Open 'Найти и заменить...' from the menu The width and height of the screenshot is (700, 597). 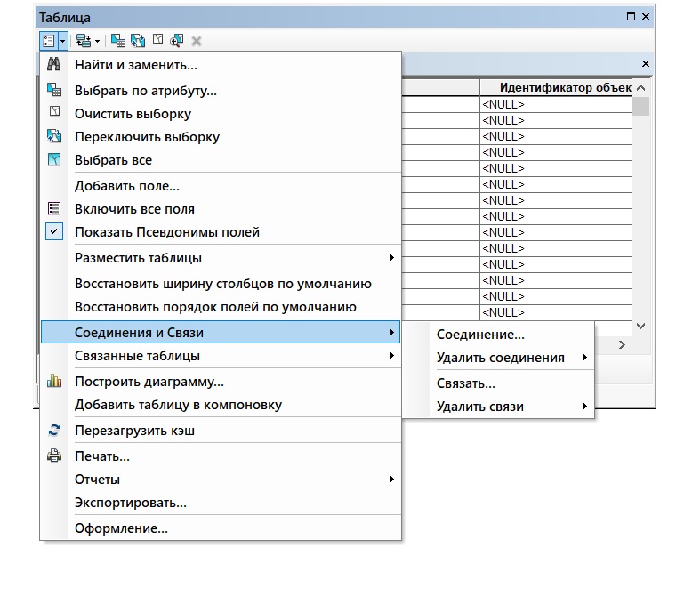point(135,65)
